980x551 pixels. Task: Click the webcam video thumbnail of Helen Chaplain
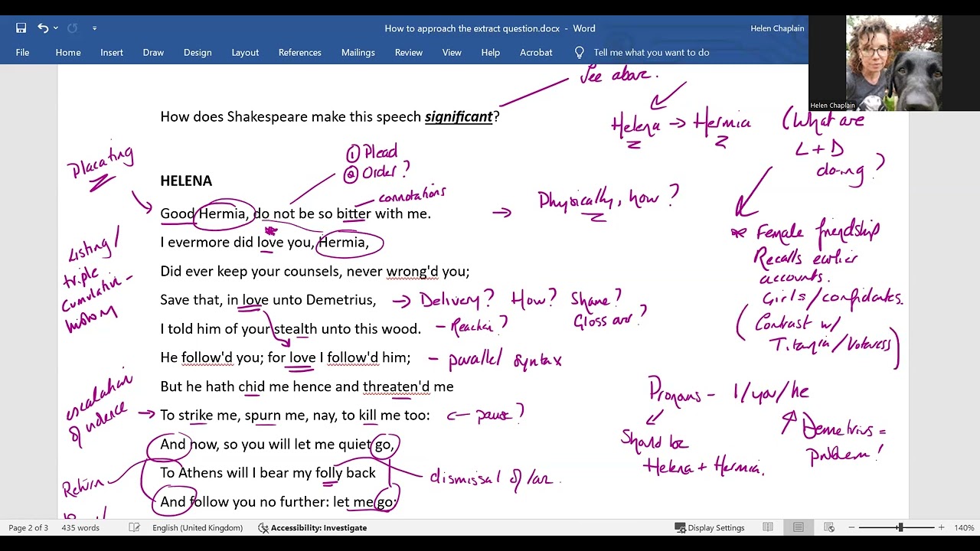[x=893, y=63]
